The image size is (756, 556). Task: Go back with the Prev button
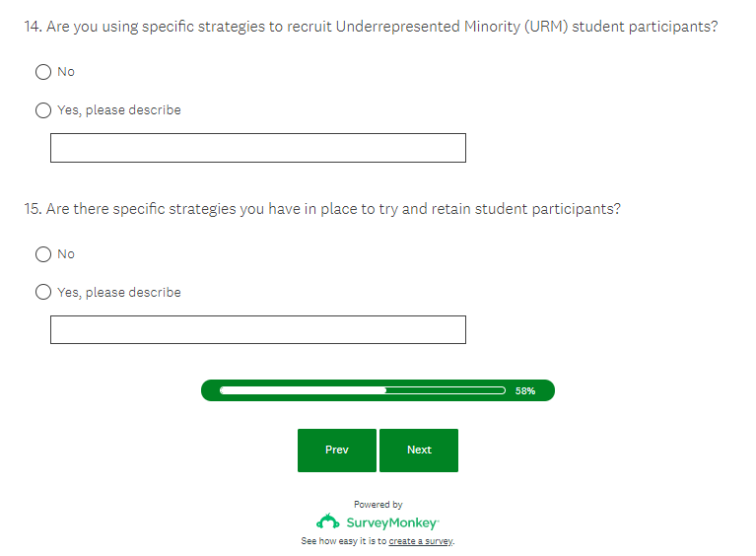point(337,451)
